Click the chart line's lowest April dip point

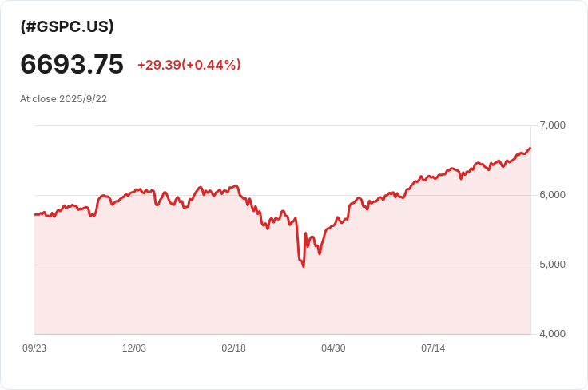coord(304,266)
